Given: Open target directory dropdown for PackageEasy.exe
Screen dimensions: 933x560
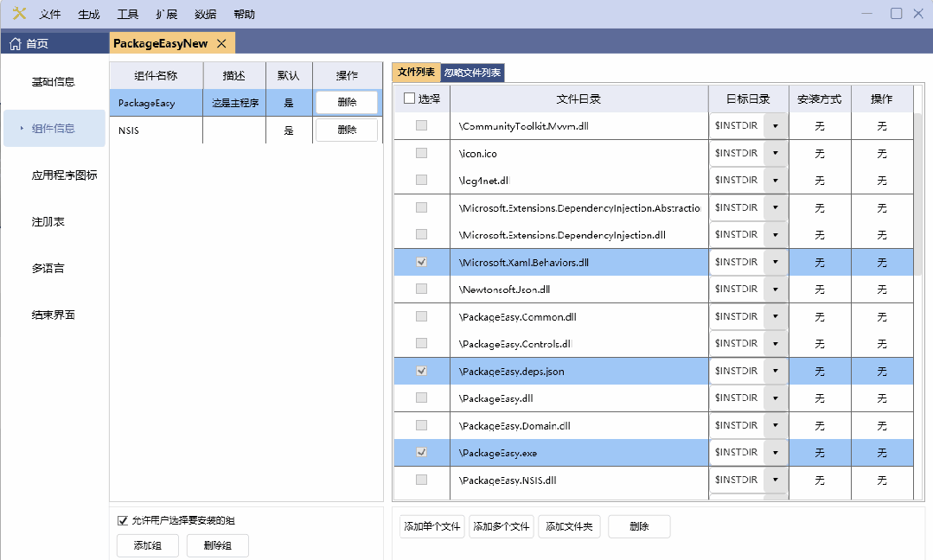Looking at the screenshot, I should pyautogui.click(x=776, y=452).
